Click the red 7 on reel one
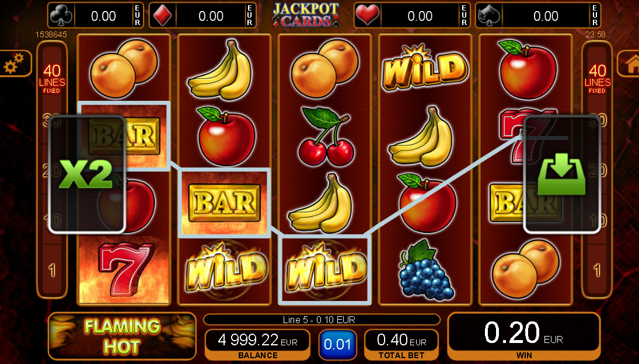Screen dimensions: 639x364 point(124,269)
